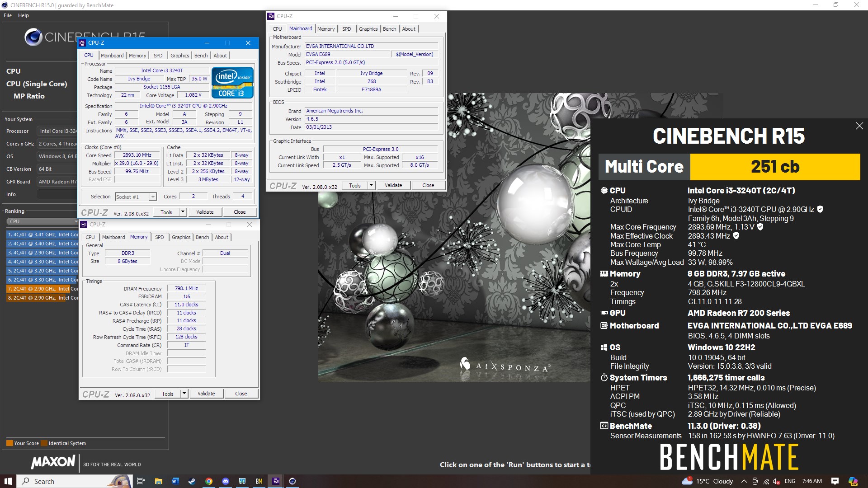Click Validate in the CPU-Z Memory window
Viewport: 868px width, 488px height.
206,394
